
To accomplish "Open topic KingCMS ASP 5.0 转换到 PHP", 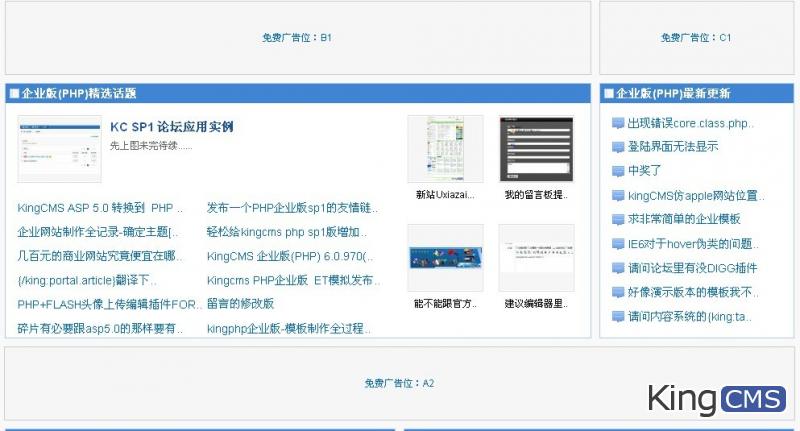I will 100,208.
